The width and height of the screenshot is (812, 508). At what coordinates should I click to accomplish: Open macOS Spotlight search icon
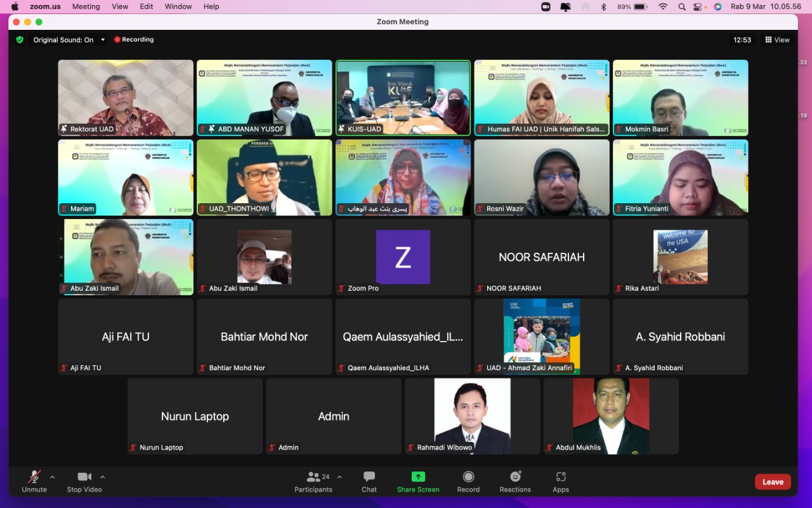tap(681, 6)
